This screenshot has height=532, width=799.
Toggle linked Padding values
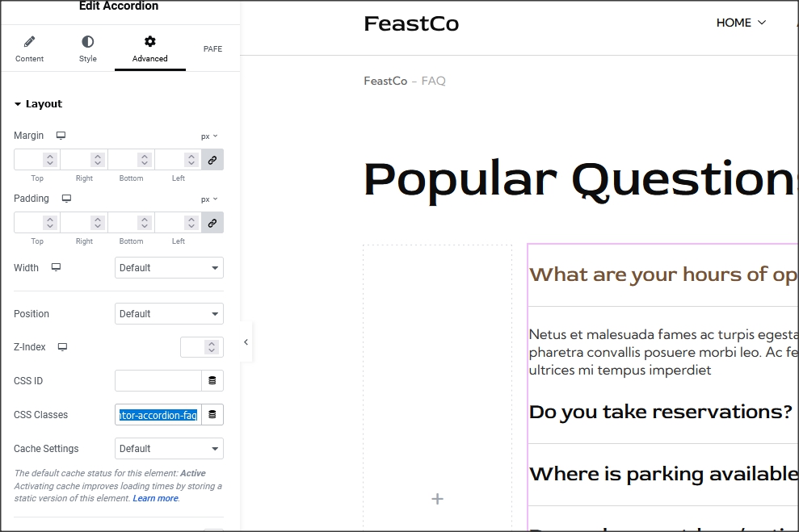[x=212, y=223]
